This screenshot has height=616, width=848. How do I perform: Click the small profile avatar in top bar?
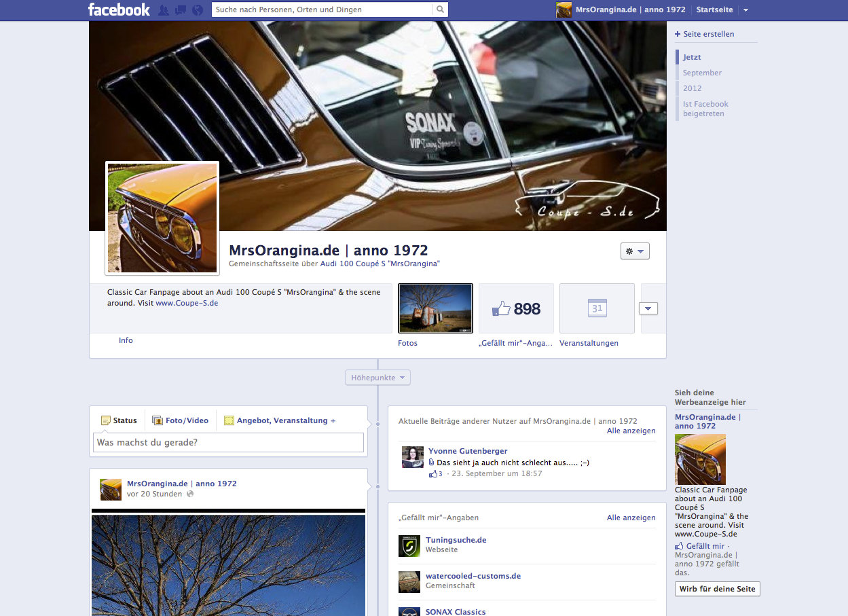pyautogui.click(x=564, y=10)
